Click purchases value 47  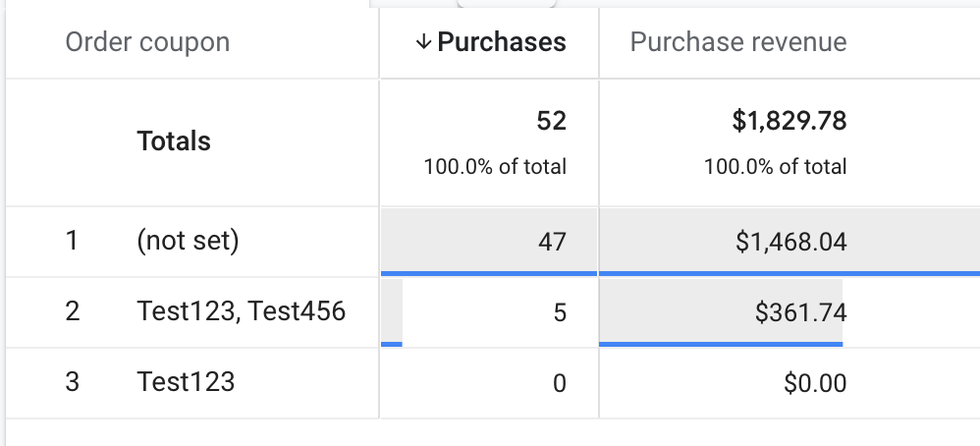click(x=553, y=242)
